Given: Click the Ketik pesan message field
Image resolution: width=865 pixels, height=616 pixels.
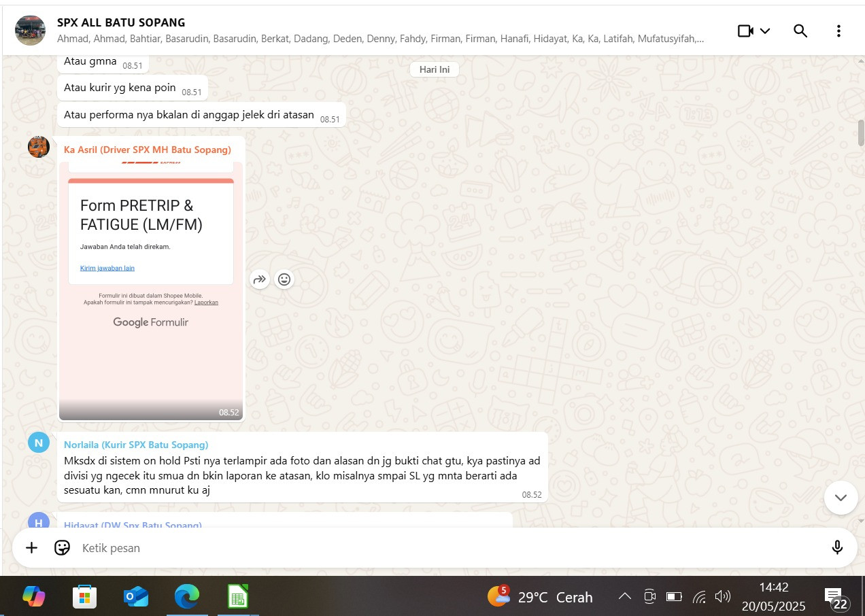Looking at the screenshot, I should (x=449, y=548).
